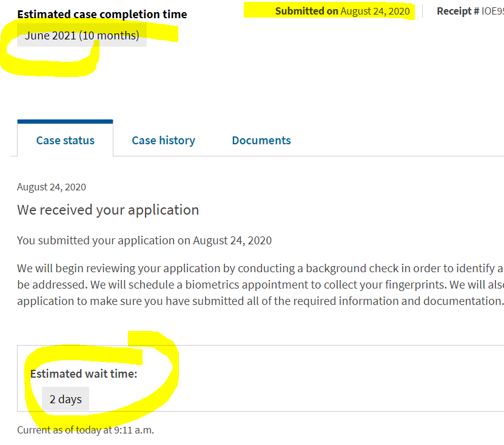Click the Estimated wait time: label
The width and height of the screenshot is (504, 445).
tap(84, 374)
